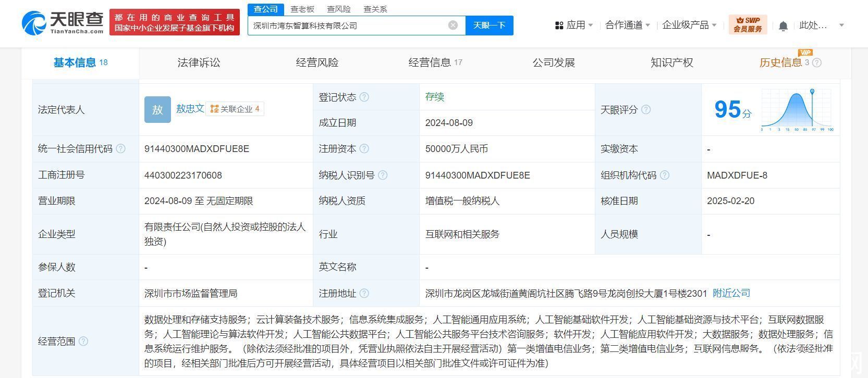
Task: Expand the 合作通道 dropdown
Action: [x=627, y=25]
